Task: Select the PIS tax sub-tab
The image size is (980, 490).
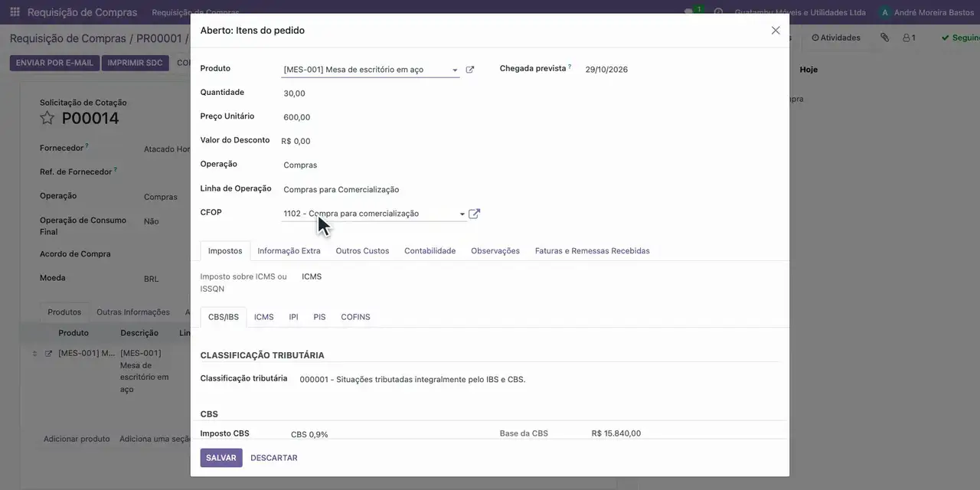Action: point(319,317)
